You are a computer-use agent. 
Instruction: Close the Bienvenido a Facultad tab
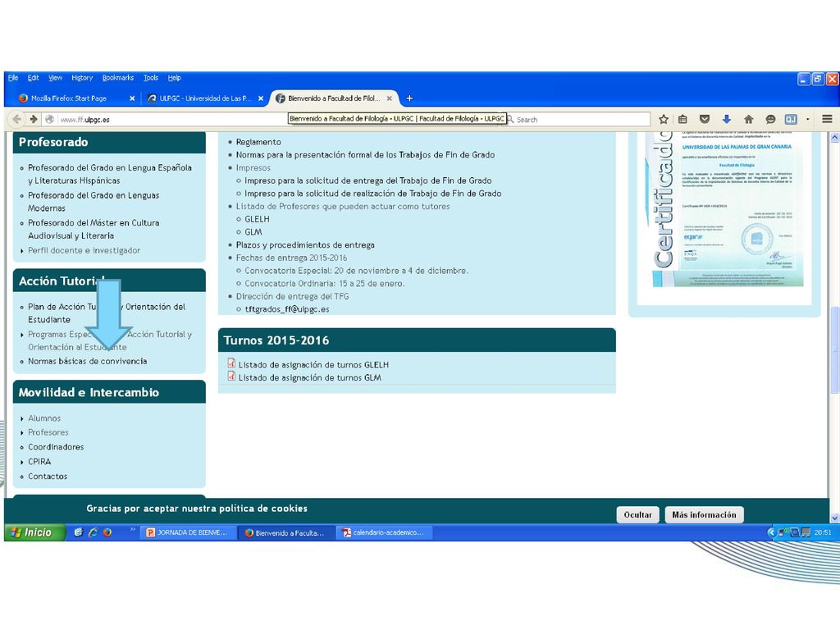click(x=390, y=98)
